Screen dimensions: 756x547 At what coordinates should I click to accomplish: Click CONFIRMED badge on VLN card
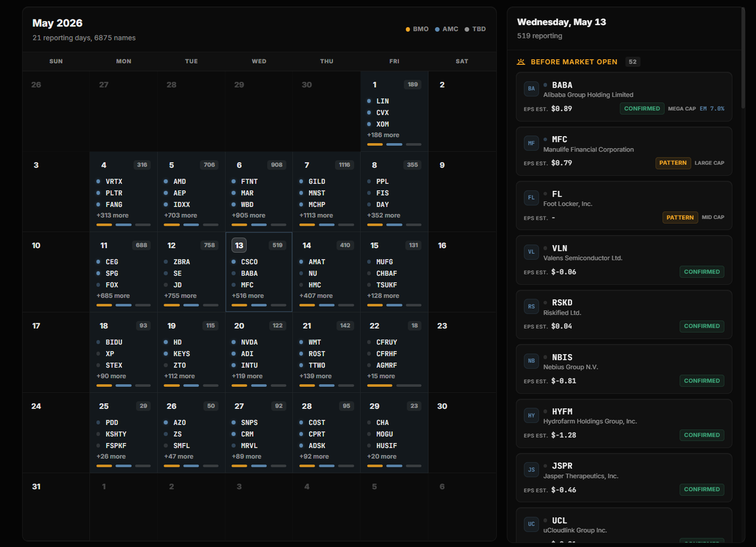pyautogui.click(x=702, y=272)
